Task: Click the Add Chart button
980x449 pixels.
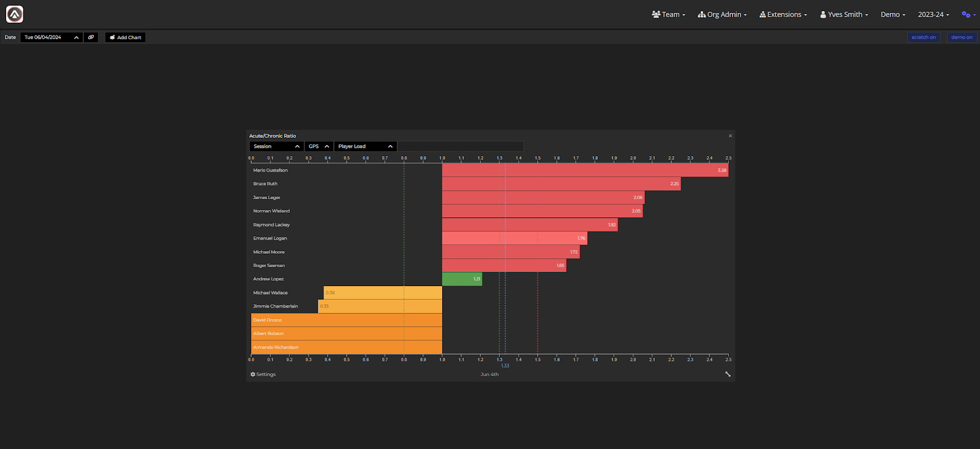Action: tap(125, 37)
